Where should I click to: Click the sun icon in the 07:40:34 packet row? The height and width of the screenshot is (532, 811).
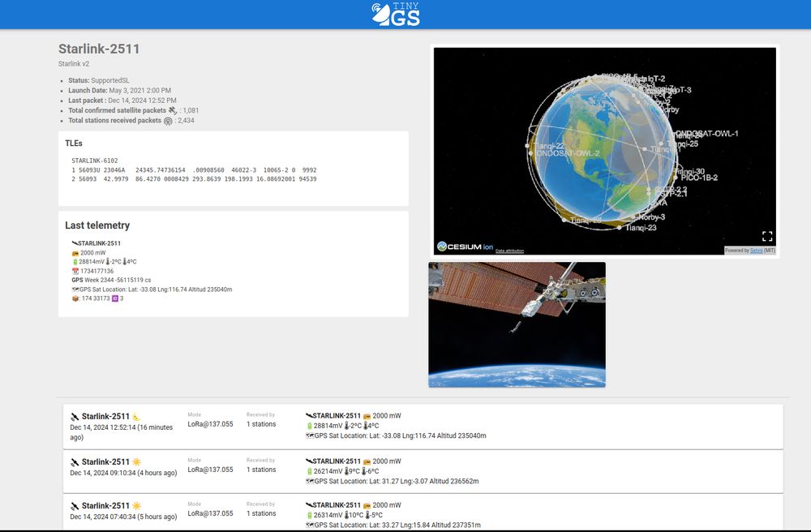pyautogui.click(x=136, y=505)
